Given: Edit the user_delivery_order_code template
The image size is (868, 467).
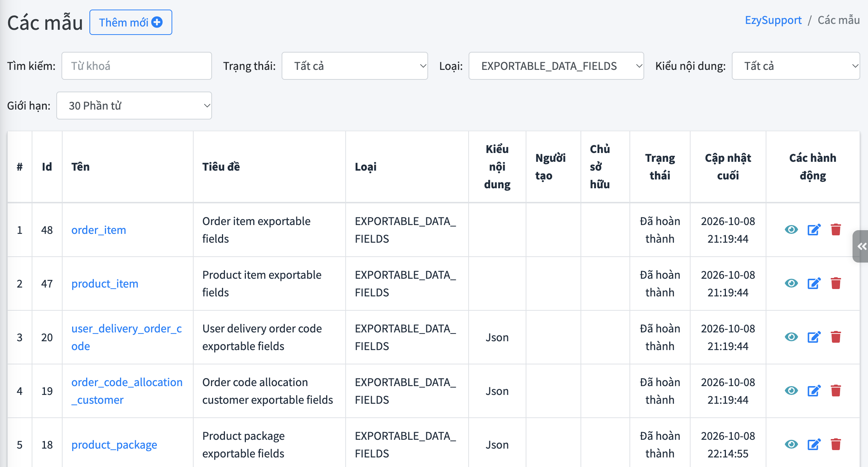Looking at the screenshot, I should pyautogui.click(x=814, y=337).
